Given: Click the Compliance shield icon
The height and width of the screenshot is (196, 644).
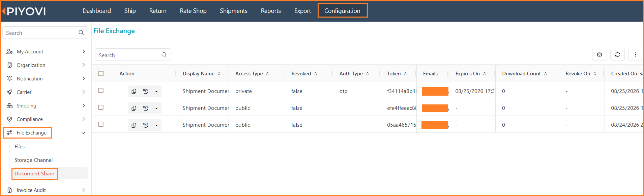Looking at the screenshot, I should pos(9,119).
